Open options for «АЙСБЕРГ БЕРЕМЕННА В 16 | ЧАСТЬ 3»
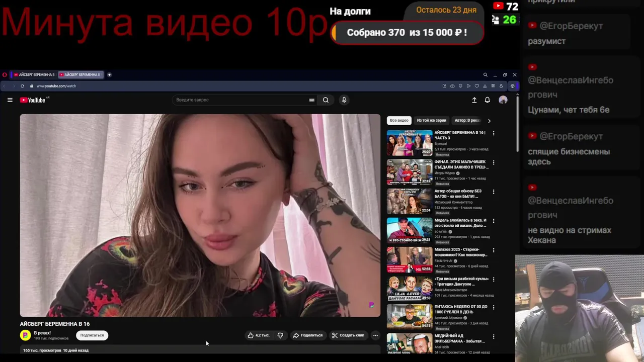The height and width of the screenshot is (362, 644). tap(494, 133)
